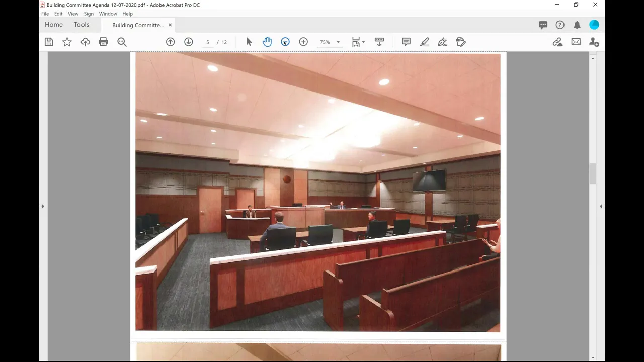The height and width of the screenshot is (362, 644).
Task: Click scrollbar down arrow
Action: point(593,357)
